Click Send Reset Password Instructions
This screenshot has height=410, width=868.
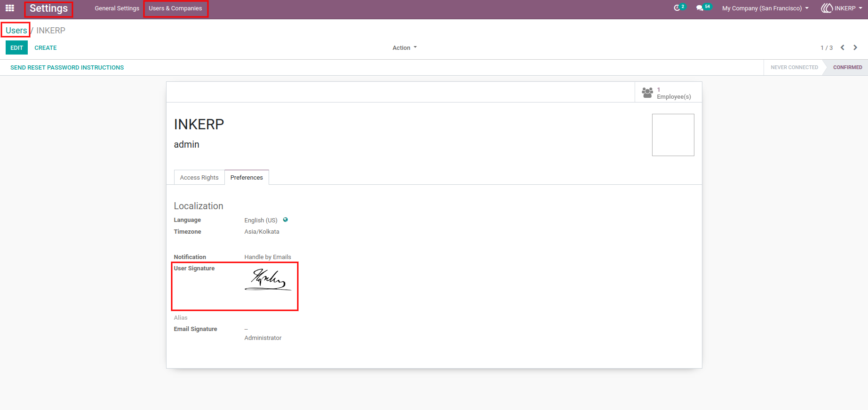(67, 67)
